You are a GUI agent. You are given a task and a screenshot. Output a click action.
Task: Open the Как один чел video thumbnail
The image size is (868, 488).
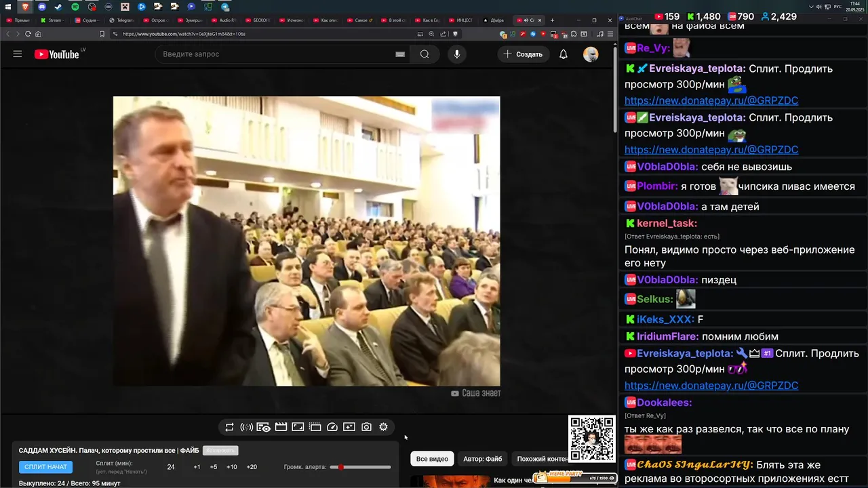450,482
